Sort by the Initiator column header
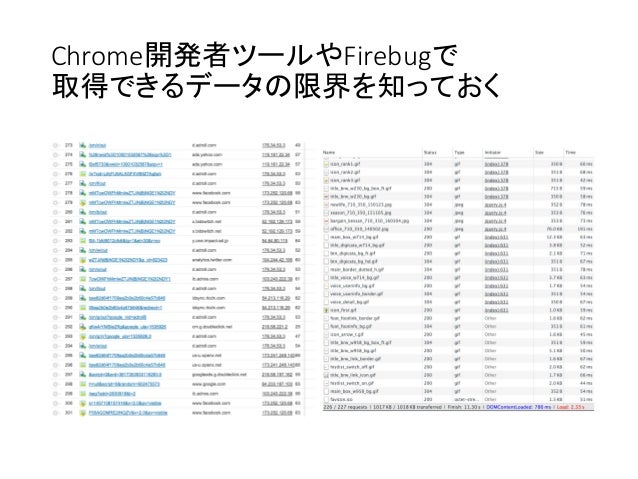This screenshot has height=479, width=638. pyautogui.click(x=493, y=153)
